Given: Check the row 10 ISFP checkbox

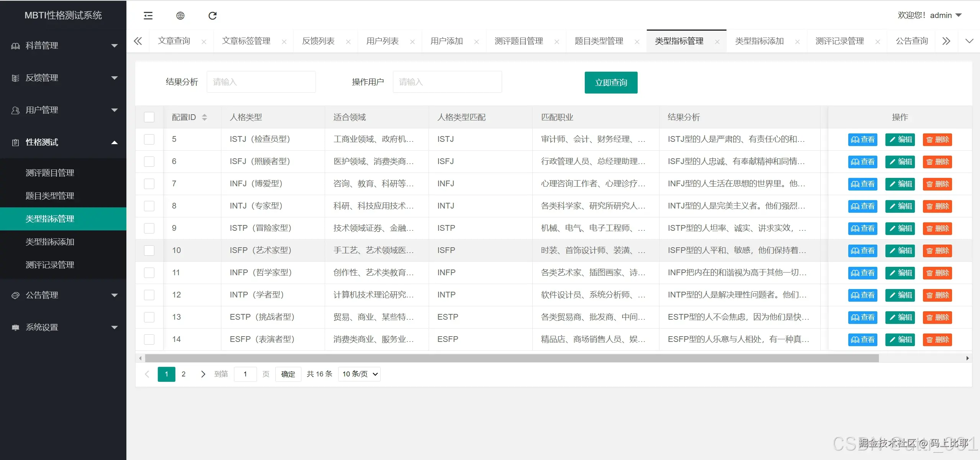Looking at the screenshot, I should pyautogui.click(x=149, y=250).
